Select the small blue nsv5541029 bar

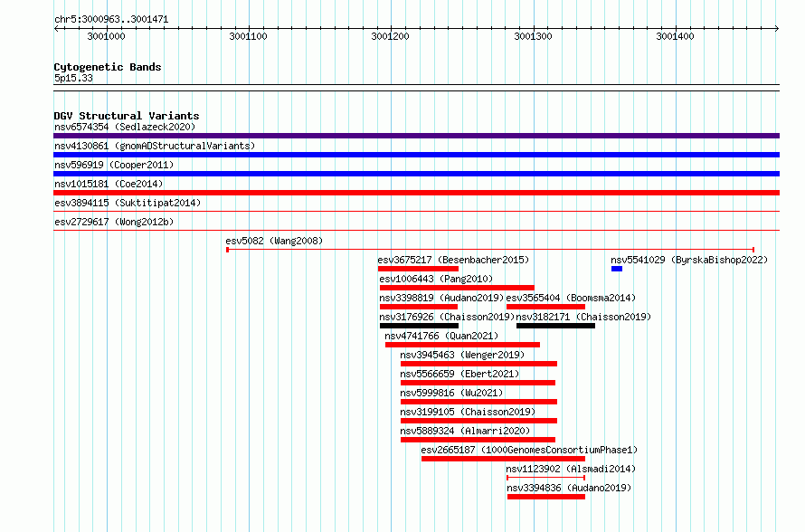(x=617, y=269)
